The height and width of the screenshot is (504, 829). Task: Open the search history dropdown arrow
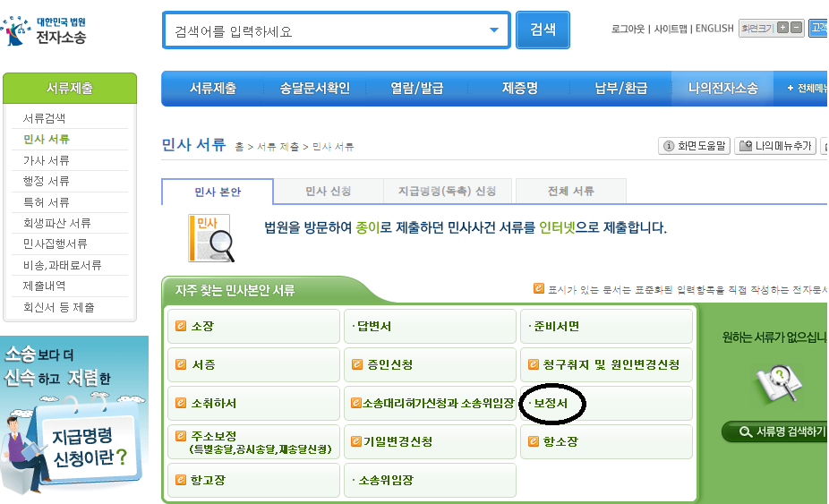coord(494,30)
